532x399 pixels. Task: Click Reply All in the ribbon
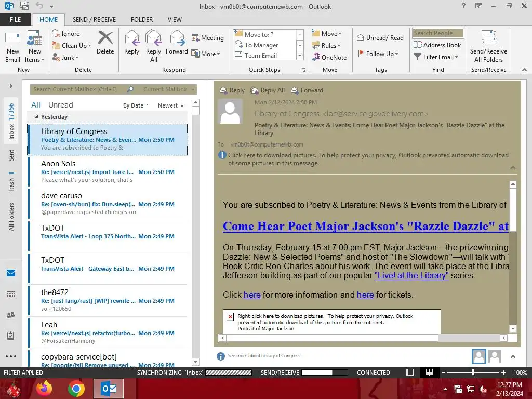[153, 47]
